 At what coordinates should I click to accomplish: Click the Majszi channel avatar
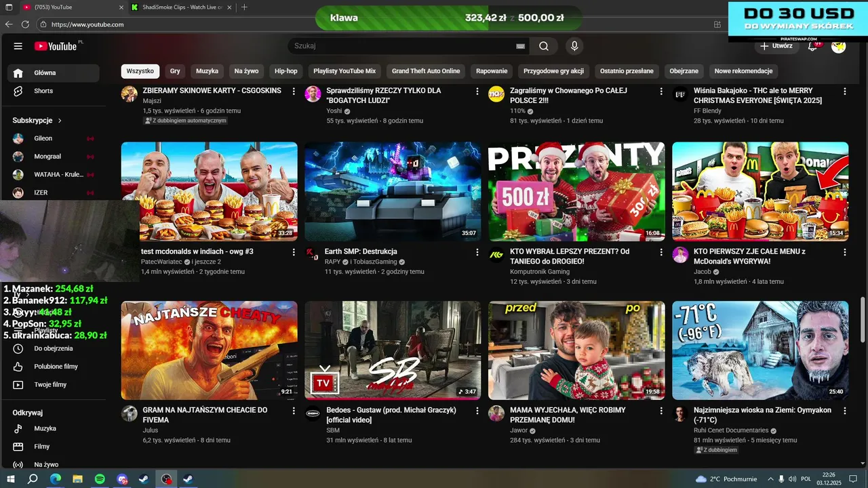[130, 94]
